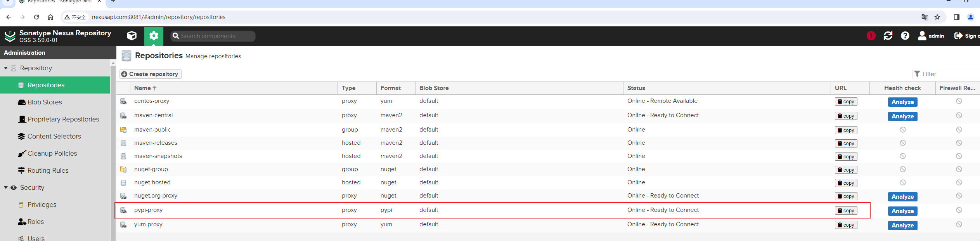Open the Browse cube icon
This screenshot has width=980, height=241.
click(x=132, y=36)
